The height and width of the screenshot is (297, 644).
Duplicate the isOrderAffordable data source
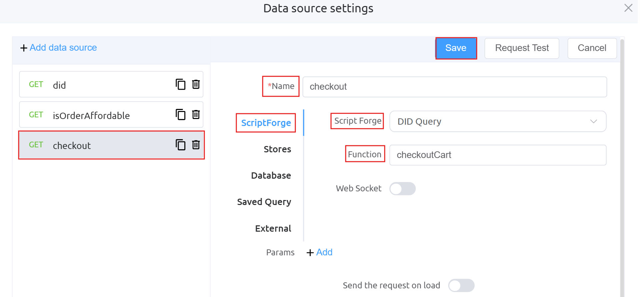(180, 115)
